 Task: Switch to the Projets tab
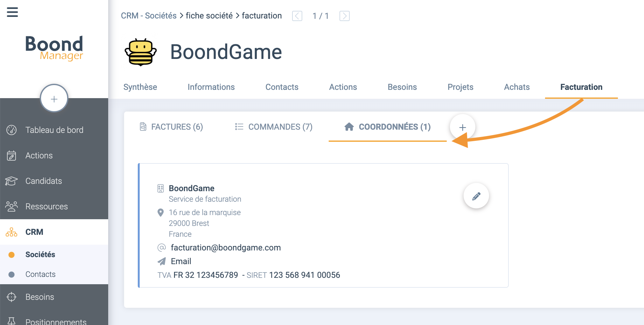pos(460,87)
